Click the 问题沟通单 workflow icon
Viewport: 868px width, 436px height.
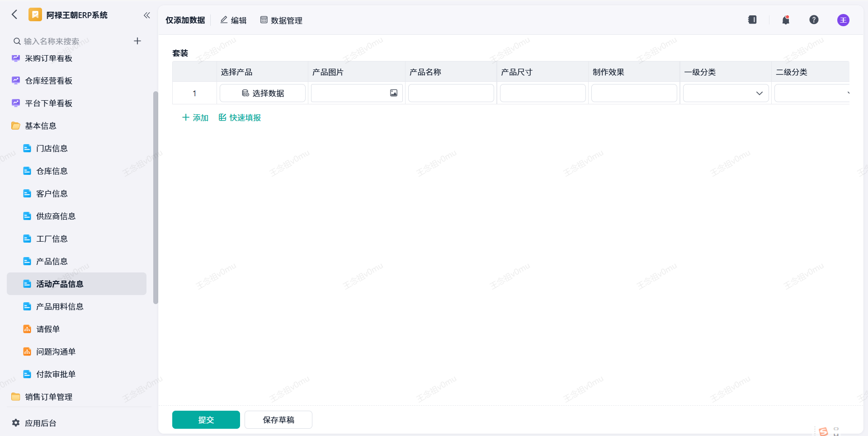click(x=27, y=352)
